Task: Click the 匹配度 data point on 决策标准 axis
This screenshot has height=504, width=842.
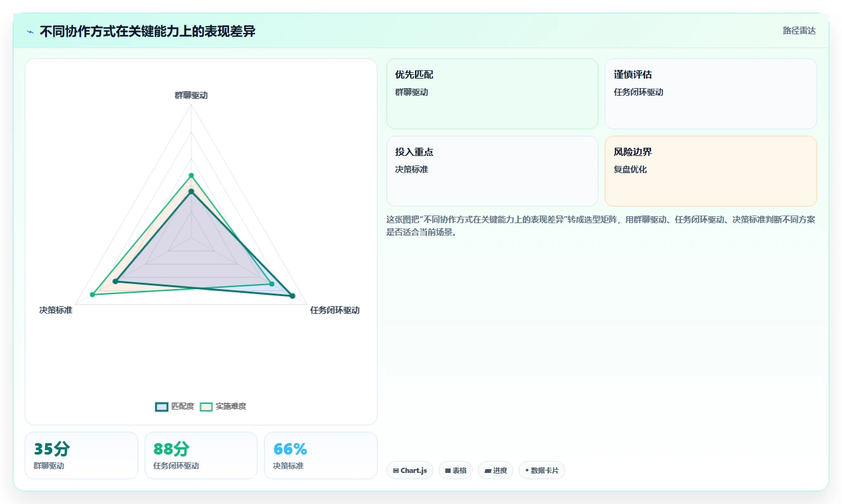Action: click(115, 281)
